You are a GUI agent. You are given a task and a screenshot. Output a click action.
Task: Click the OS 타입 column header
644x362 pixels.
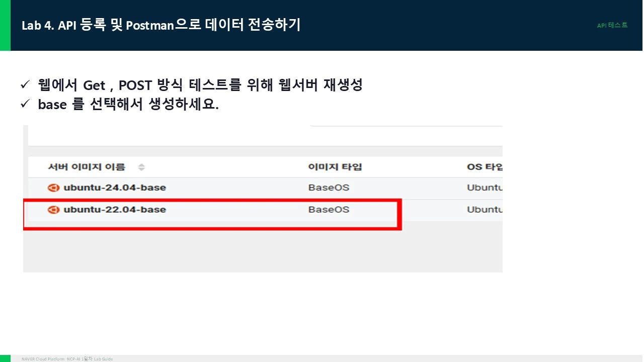pyautogui.click(x=485, y=167)
